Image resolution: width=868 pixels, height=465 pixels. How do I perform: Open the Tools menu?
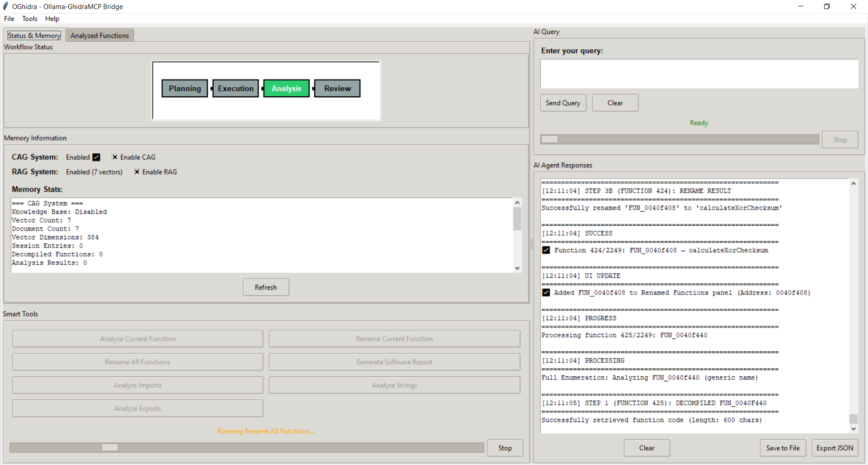tap(30, 19)
